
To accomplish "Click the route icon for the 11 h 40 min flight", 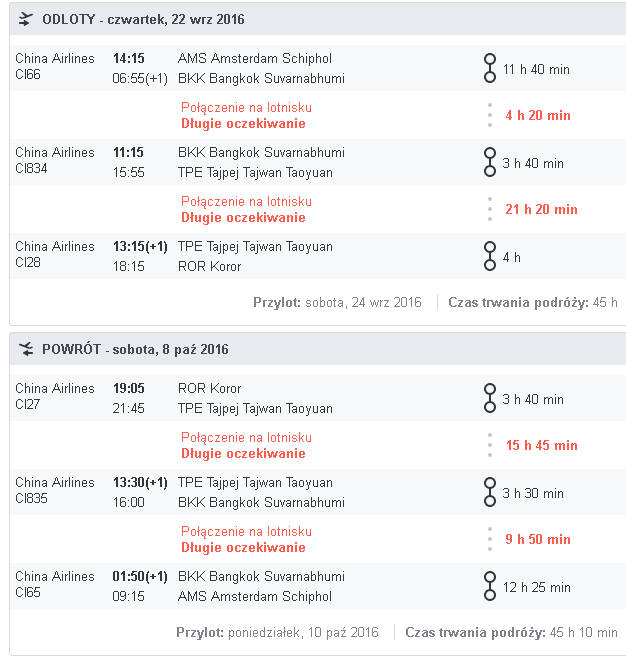I will (x=490, y=68).
